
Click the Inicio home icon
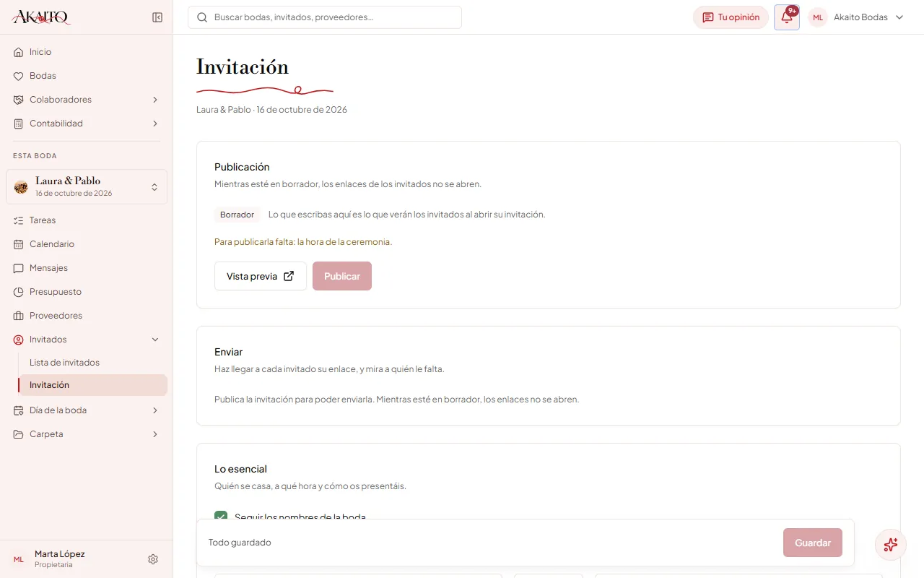(x=19, y=52)
